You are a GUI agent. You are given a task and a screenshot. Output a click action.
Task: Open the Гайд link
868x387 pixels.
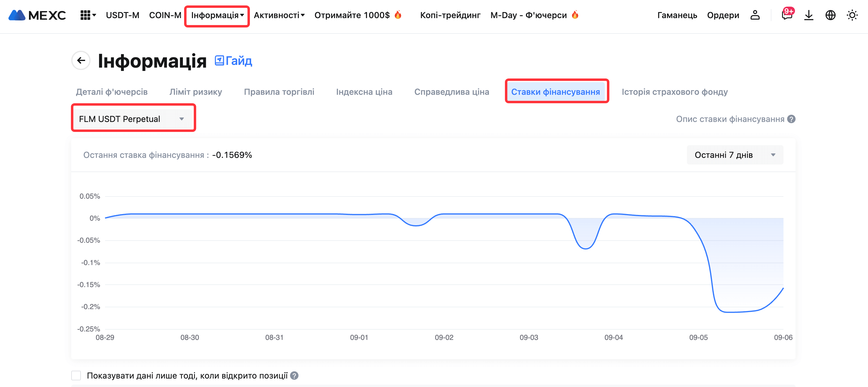coord(234,61)
